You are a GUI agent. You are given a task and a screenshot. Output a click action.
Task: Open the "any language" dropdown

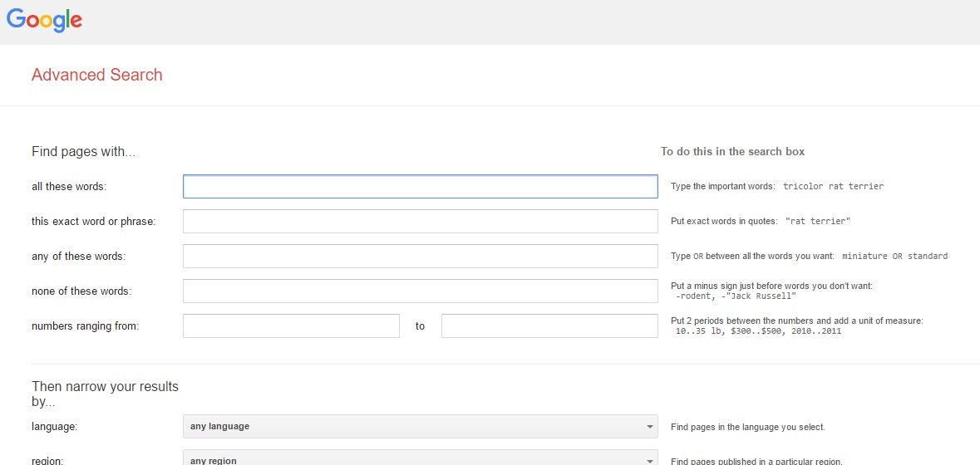(420, 426)
